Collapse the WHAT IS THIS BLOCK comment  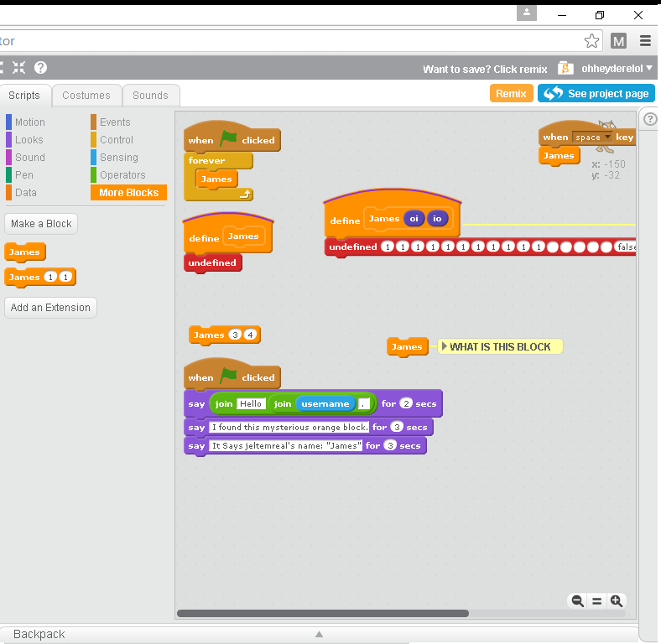[444, 346]
